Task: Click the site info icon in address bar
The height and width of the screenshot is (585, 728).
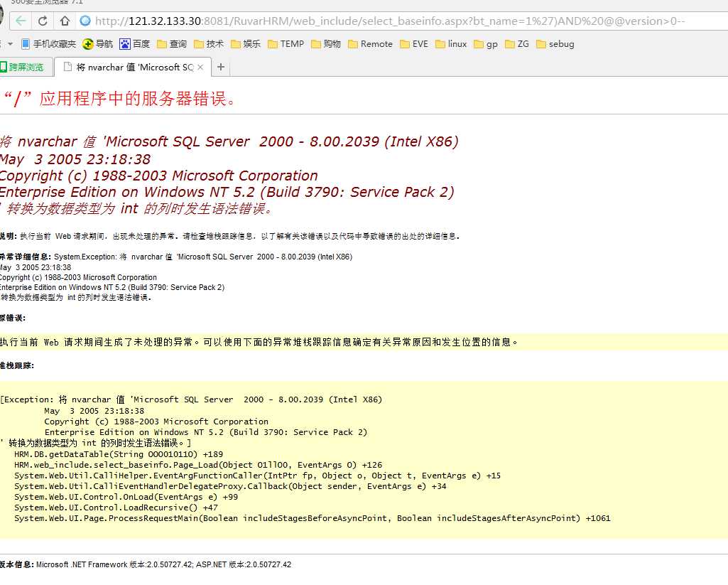Action: (85, 21)
